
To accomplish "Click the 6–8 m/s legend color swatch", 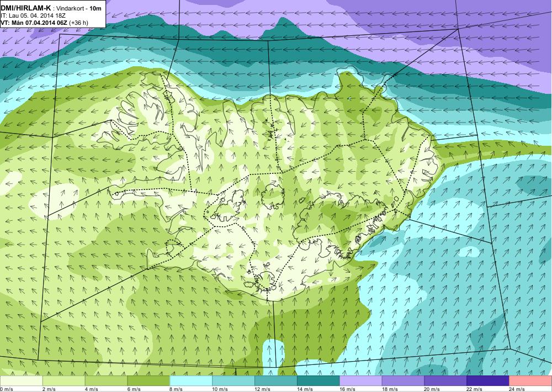I will [148, 381].
